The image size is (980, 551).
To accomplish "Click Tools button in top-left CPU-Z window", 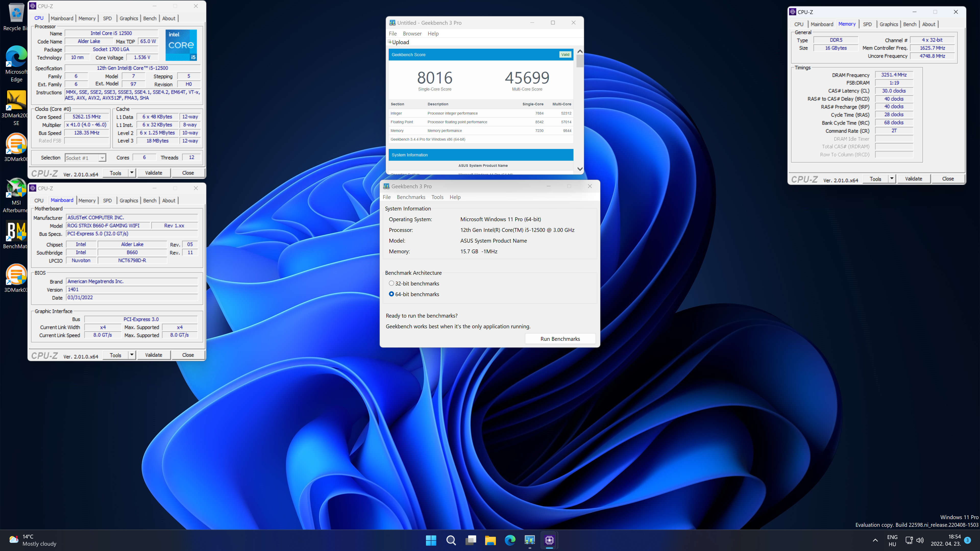I will click(115, 173).
